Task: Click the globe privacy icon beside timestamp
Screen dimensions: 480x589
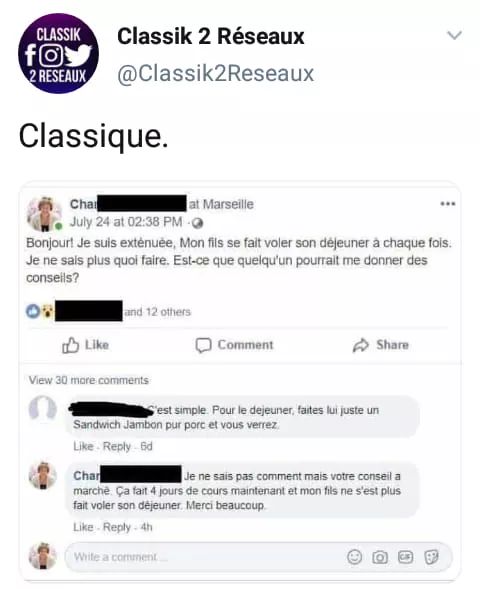Action: tap(198, 223)
